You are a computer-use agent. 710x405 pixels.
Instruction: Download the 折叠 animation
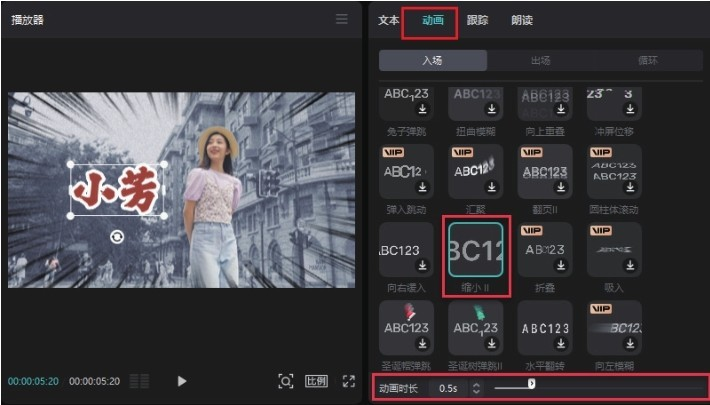tap(561, 265)
